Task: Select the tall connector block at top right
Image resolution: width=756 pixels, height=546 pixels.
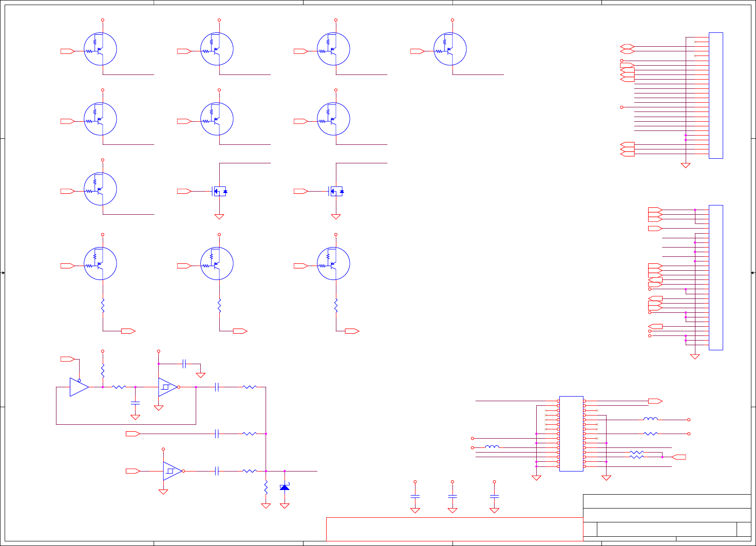Action: [x=716, y=95]
